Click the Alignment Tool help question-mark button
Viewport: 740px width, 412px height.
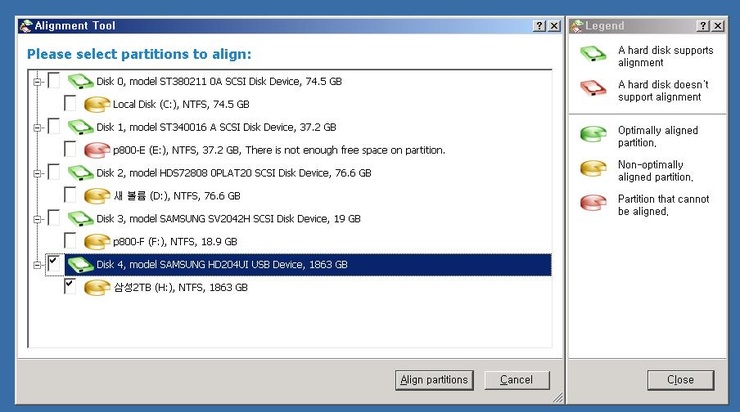(539, 26)
